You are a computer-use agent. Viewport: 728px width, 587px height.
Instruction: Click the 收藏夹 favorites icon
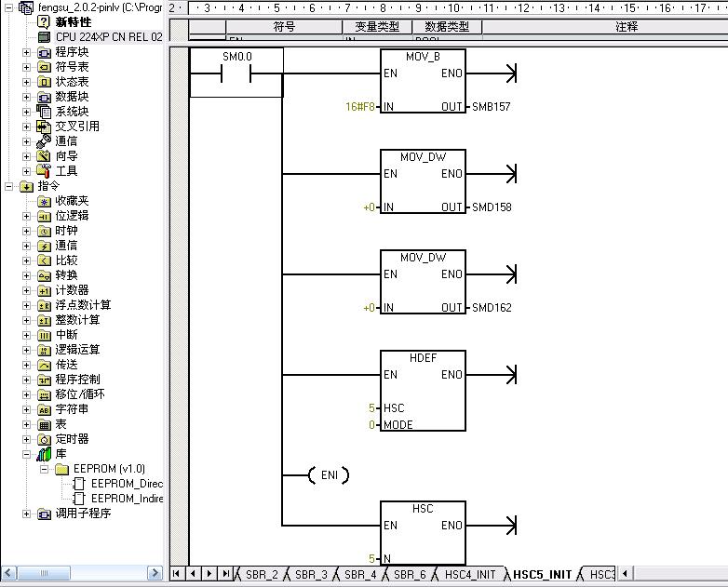[44, 201]
